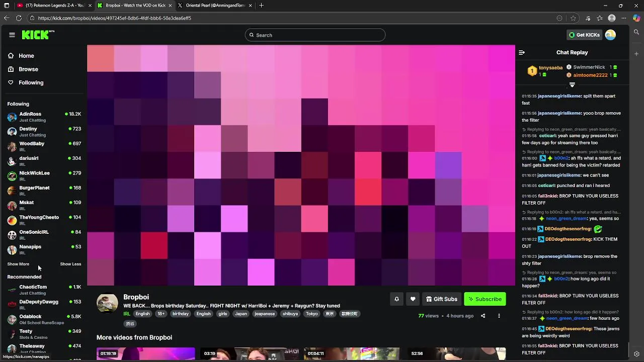Open ChaoticTom recommended channel
This screenshot has width=644, height=362.
[44, 290]
